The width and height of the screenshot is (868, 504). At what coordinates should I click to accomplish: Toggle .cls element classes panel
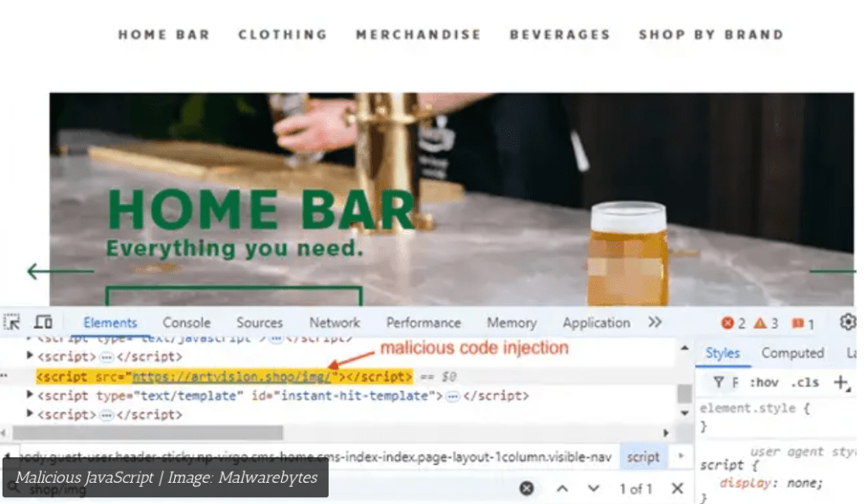click(x=805, y=382)
